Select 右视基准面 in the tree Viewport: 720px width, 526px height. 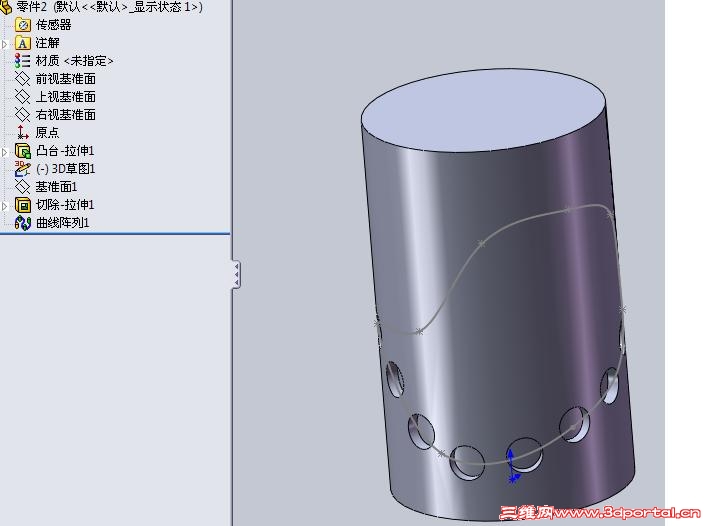(x=66, y=115)
